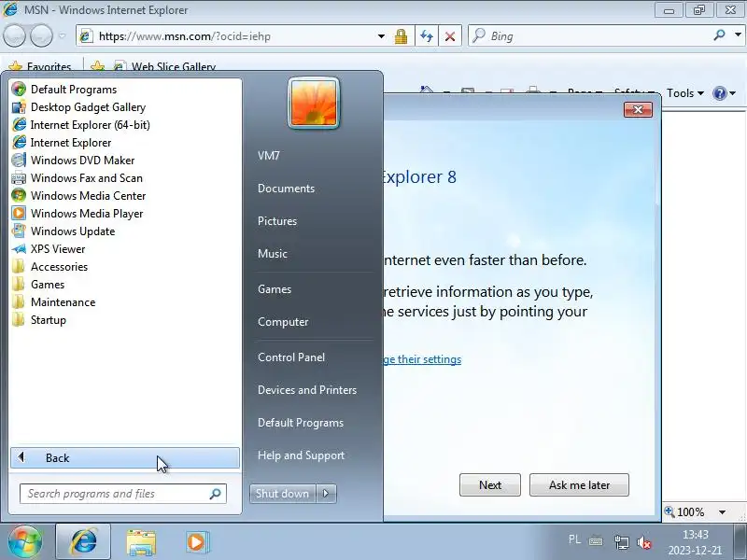Open Games in right Start pane
This screenshot has height=560, width=747.
(x=275, y=289)
